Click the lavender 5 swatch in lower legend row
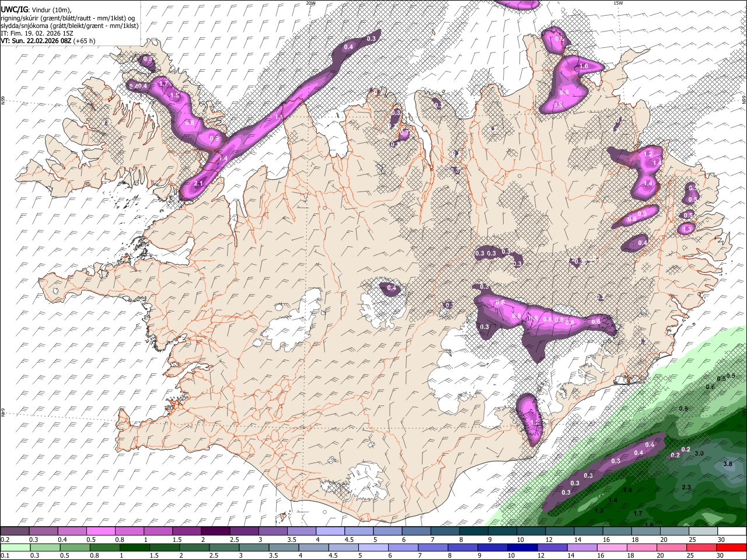The width and height of the screenshot is (747, 560). pyautogui.click(x=373, y=548)
